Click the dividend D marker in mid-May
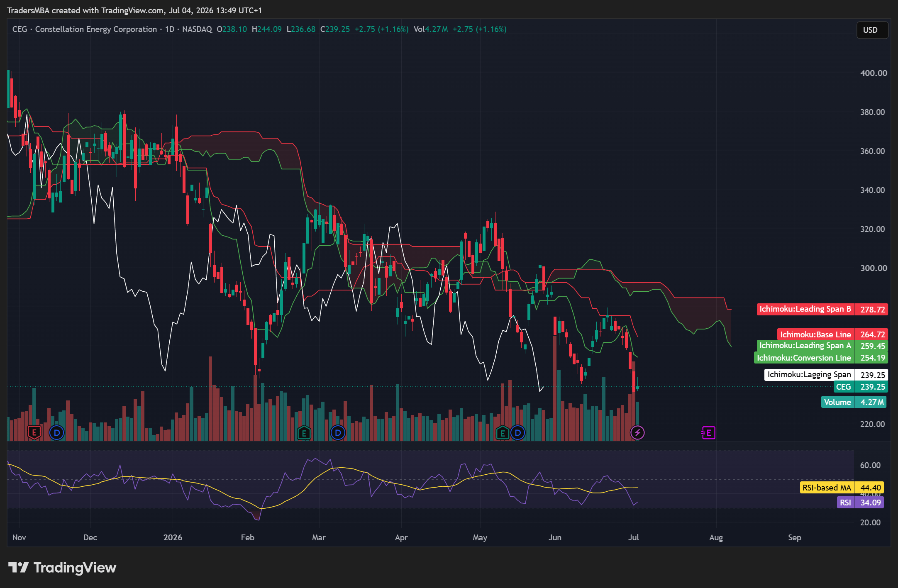This screenshot has width=898, height=588. tap(518, 433)
